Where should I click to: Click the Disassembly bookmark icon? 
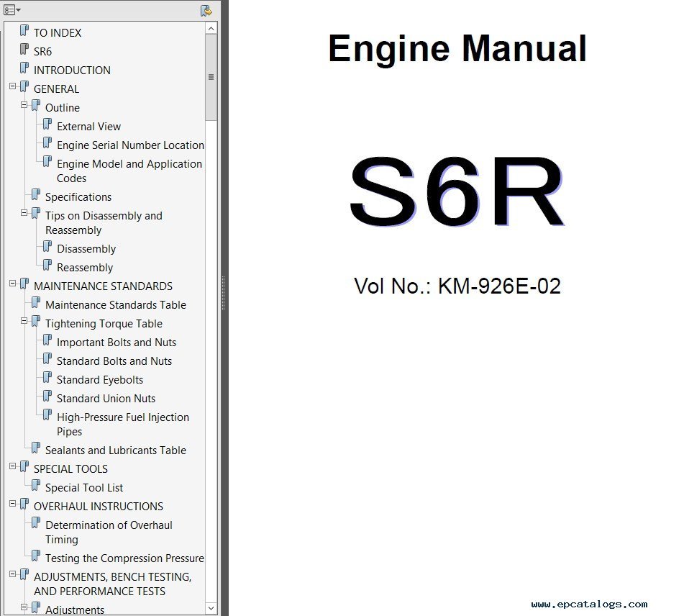[x=47, y=247]
